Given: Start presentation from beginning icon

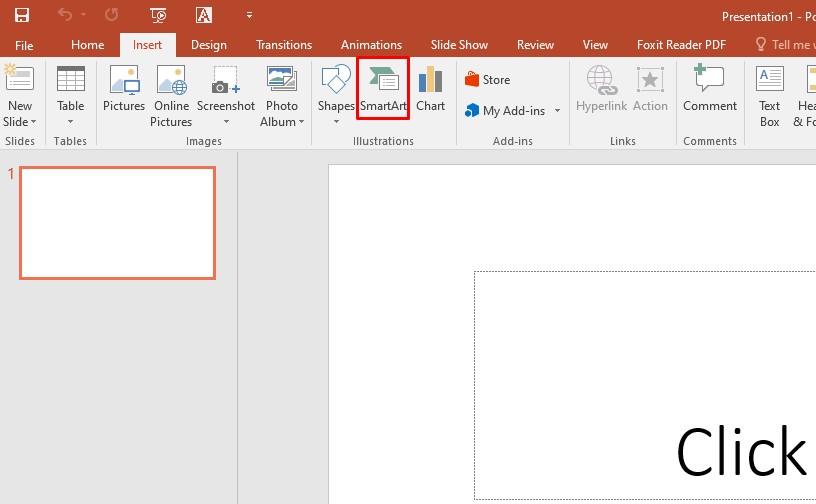Looking at the screenshot, I should [x=158, y=16].
